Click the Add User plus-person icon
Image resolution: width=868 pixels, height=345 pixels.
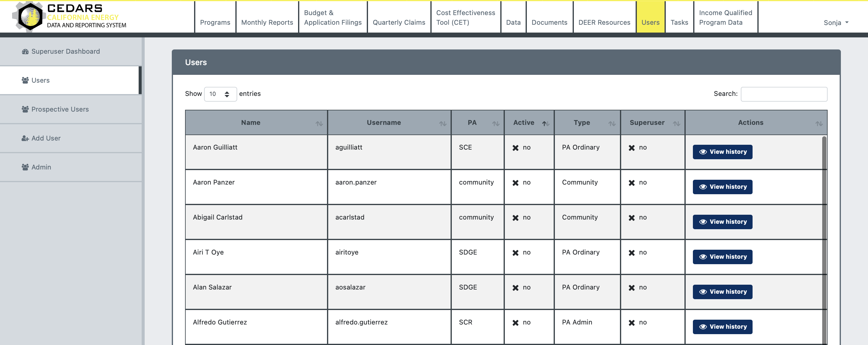(x=25, y=138)
